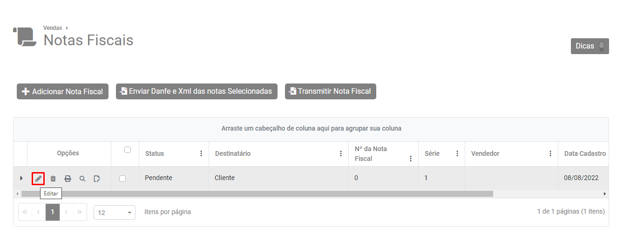The height and width of the screenshot is (236, 644).
Task: Click the horizontal scrollbar right arrow
Action: pyautogui.click(x=604, y=194)
